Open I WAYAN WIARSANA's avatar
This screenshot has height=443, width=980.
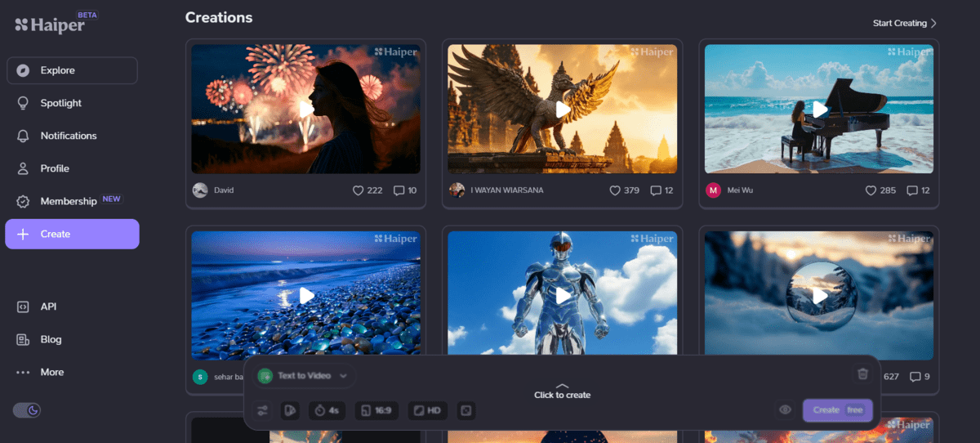click(x=457, y=190)
